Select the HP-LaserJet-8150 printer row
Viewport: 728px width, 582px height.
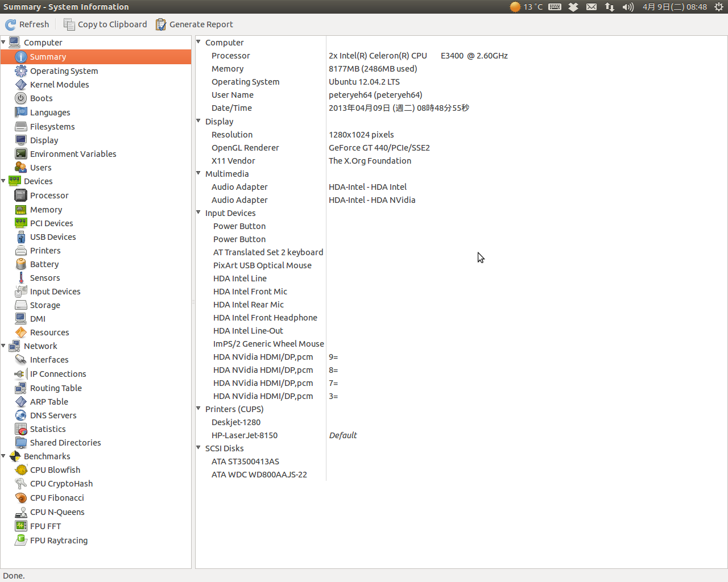click(x=461, y=435)
